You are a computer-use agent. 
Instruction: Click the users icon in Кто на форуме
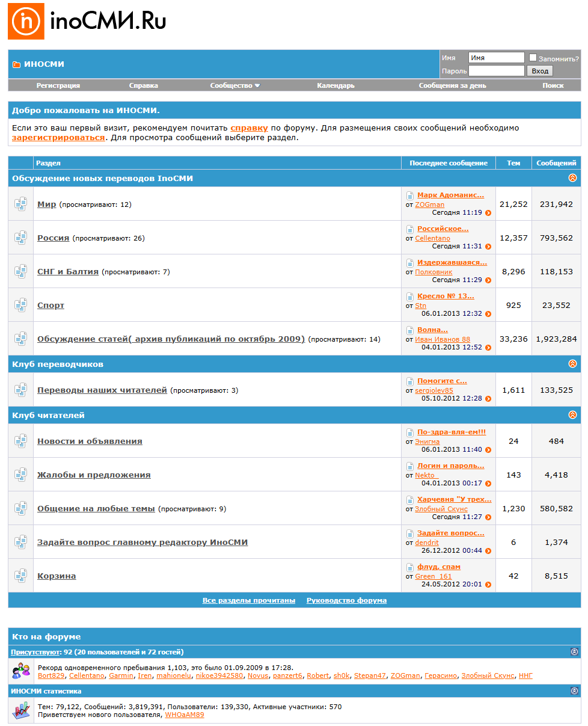pos(21,670)
